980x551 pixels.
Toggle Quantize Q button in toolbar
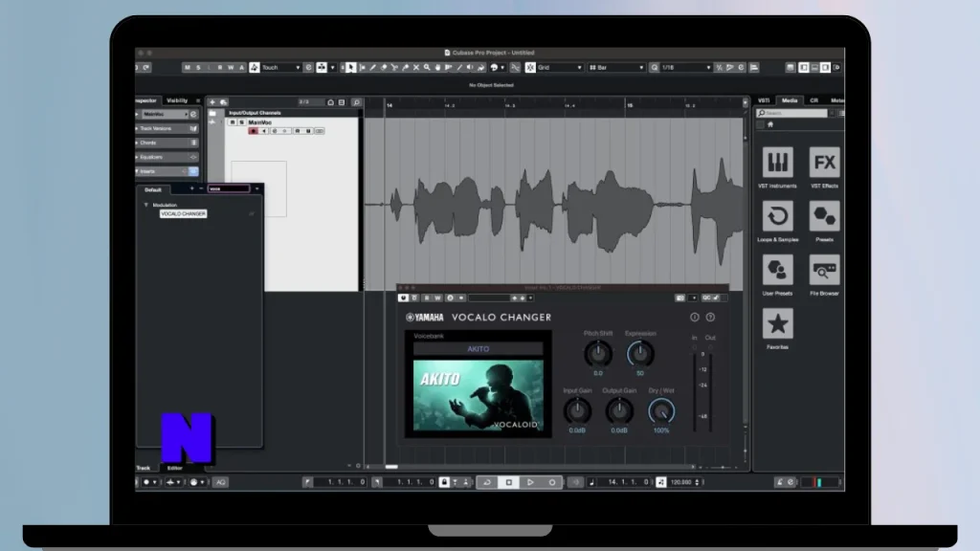coord(654,68)
